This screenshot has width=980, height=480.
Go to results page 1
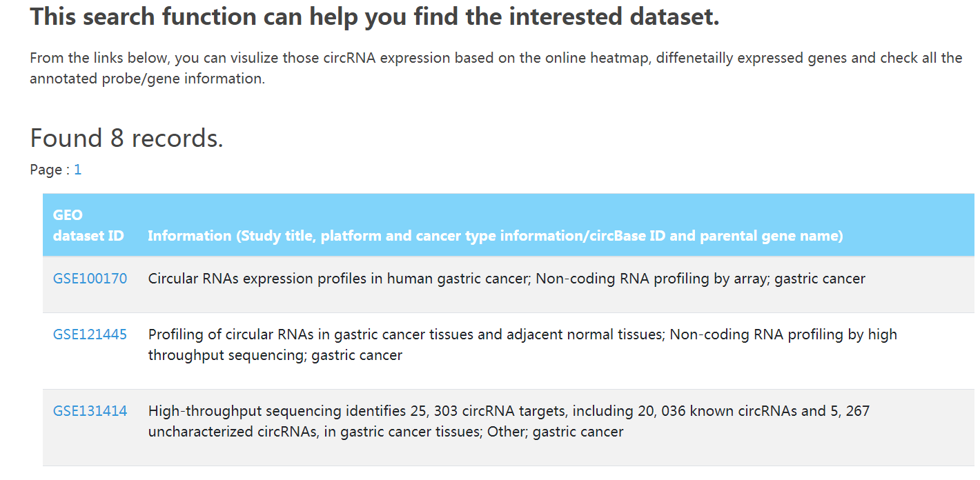tap(78, 170)
